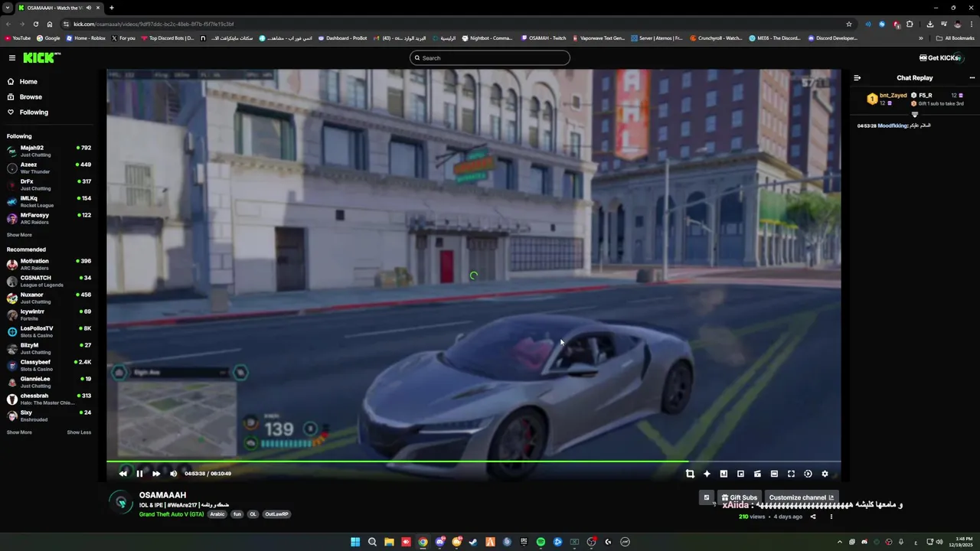Rewind the video with the skip-back button

[122, 474]
